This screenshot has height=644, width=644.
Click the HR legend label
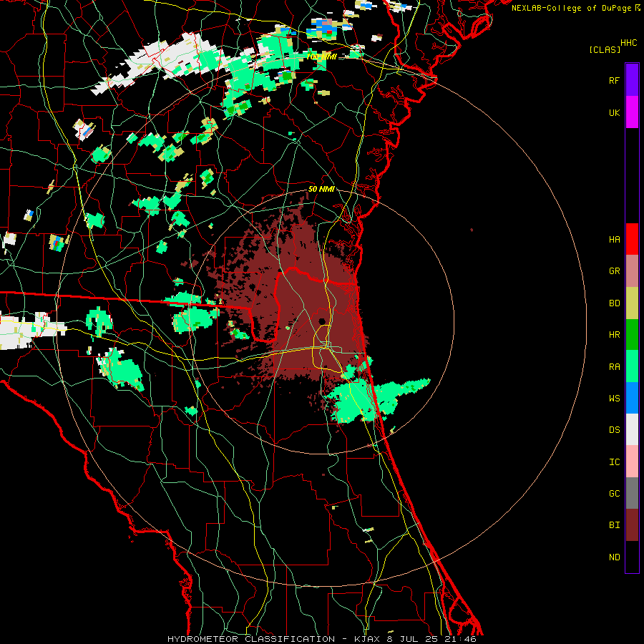coord(615,335)
